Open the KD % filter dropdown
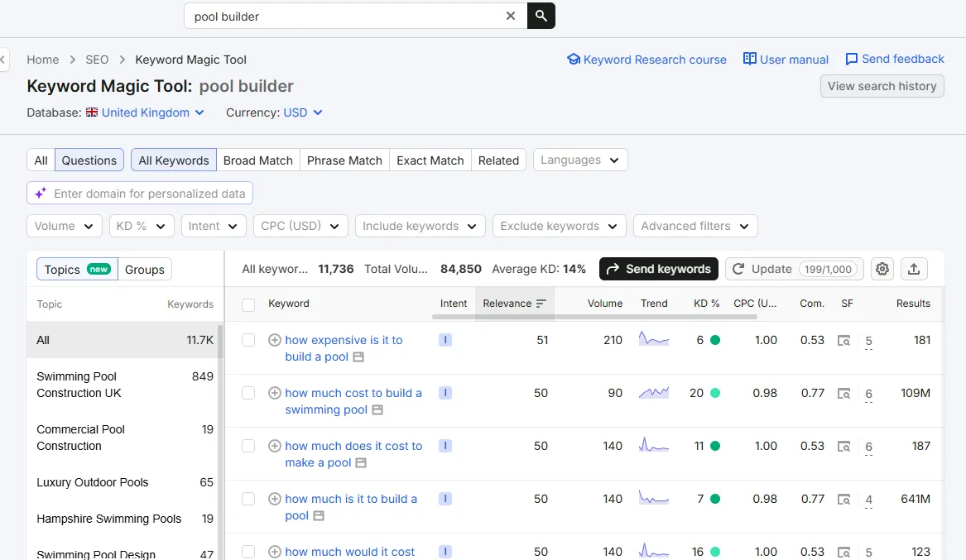Screen dimensions: 966x560 pyautogui.click(x=142, y=226)
